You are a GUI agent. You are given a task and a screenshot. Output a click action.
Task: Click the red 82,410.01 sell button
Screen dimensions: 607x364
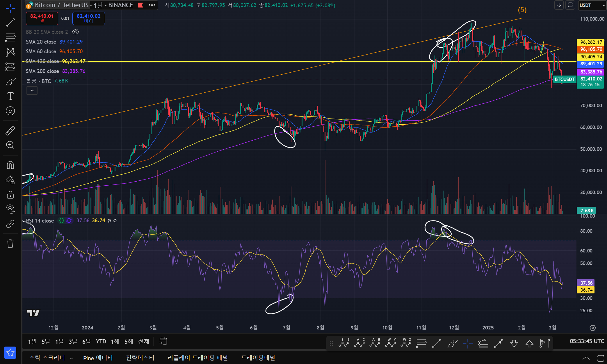(42, 18)
